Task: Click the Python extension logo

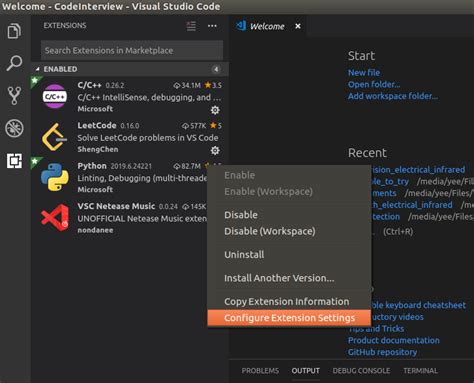Action: tap(55, 177)
